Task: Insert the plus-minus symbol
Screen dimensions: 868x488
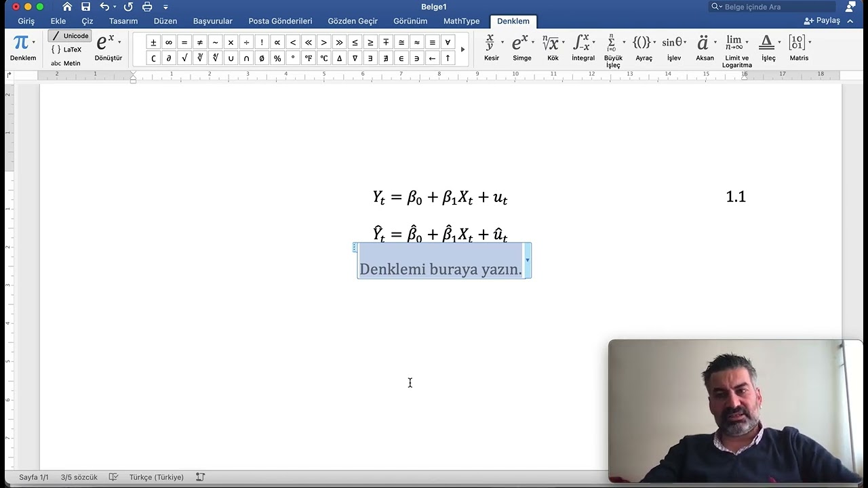Action: click(x=153, y=42)
